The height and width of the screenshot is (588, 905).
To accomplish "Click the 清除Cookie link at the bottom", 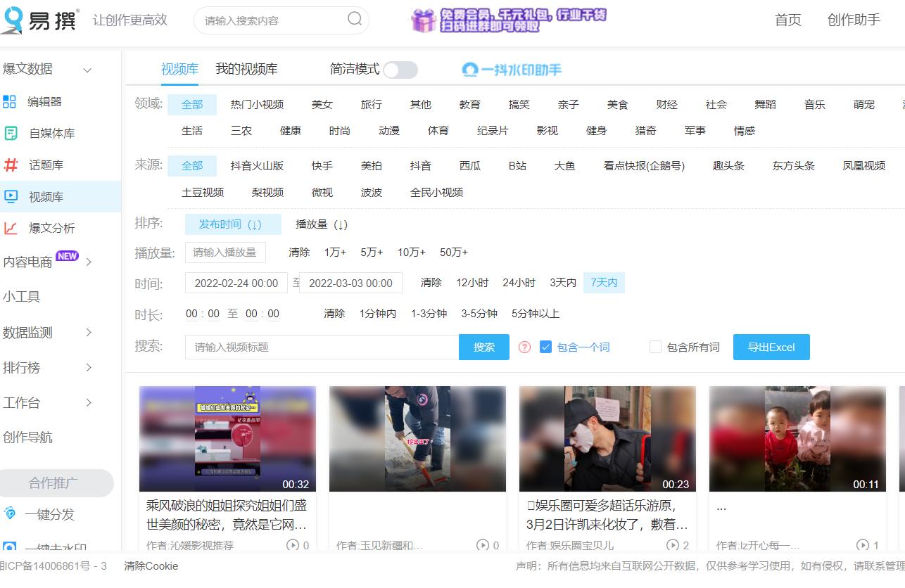I will pyautogui.click(x=151, y=565).
